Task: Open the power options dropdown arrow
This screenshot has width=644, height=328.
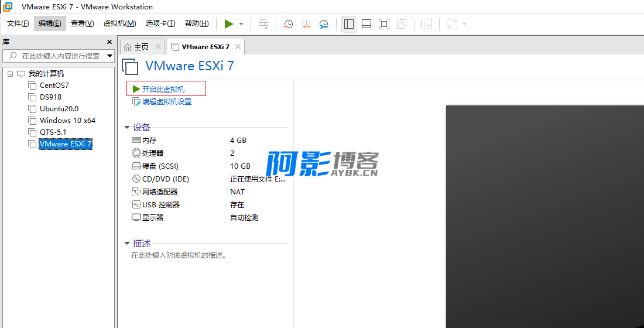Action: coord(241,24)
